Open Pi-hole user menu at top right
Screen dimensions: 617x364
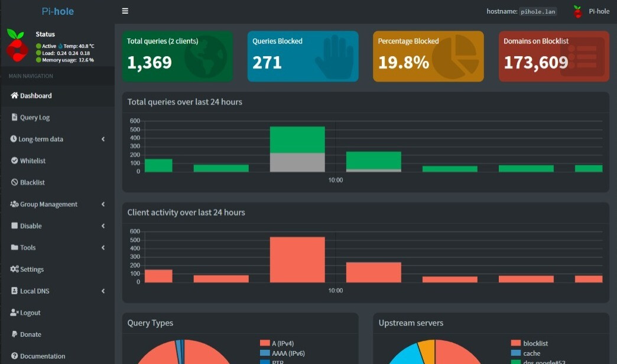590,11
